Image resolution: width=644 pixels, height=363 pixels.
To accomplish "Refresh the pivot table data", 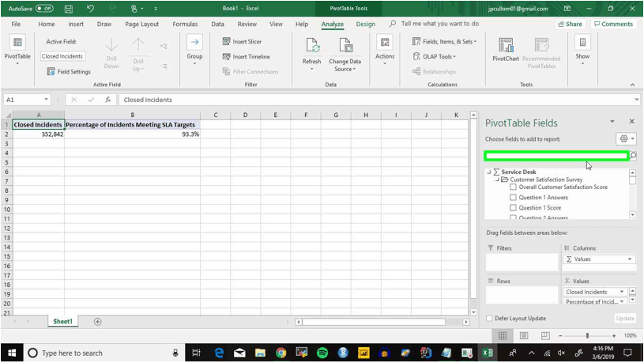I will 312,54.
